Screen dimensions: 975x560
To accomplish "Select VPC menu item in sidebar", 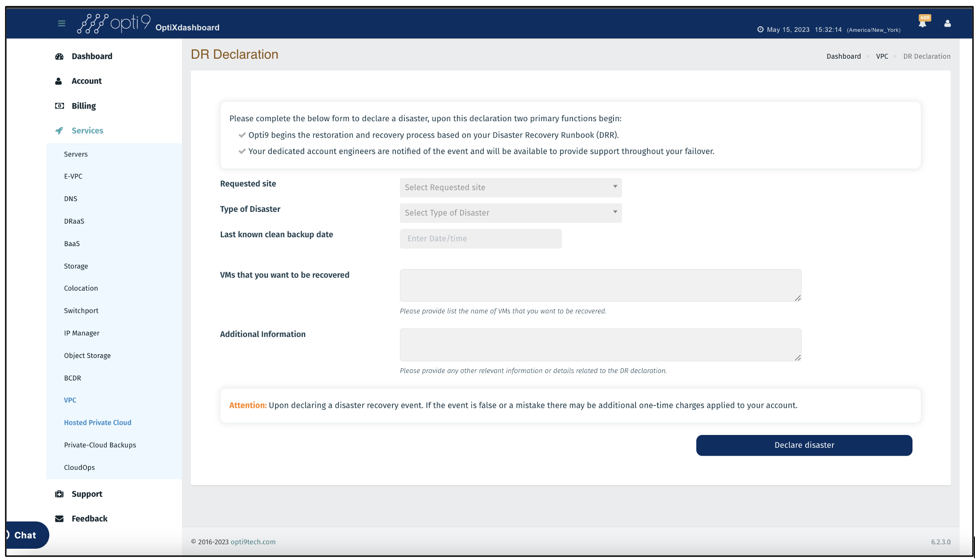I will pos(70,399).
